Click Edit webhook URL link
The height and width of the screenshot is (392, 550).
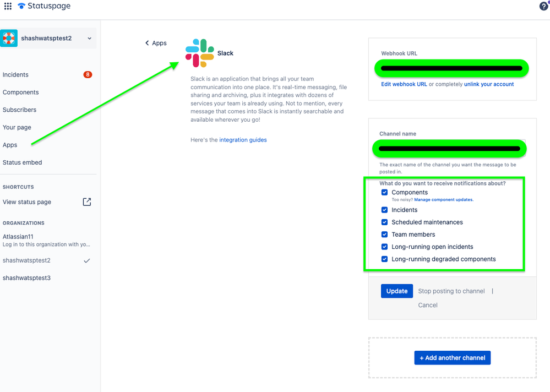pyautogui.click(x=404, y=84)
